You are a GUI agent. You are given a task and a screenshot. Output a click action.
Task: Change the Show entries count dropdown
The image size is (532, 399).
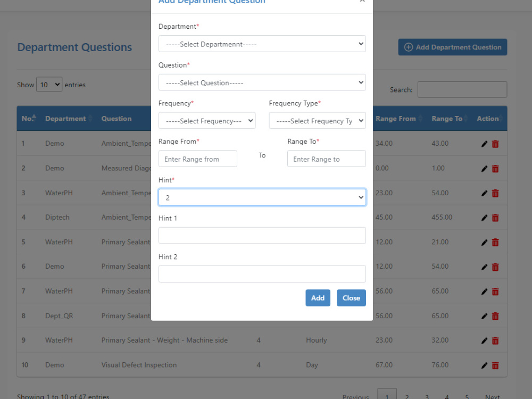tap(49, 85)
